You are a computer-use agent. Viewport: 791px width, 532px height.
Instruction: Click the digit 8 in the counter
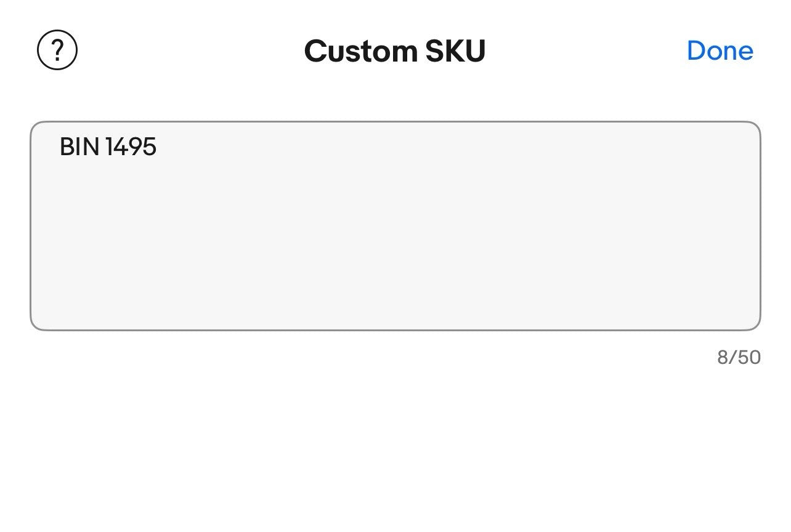(x=723, y=357)
